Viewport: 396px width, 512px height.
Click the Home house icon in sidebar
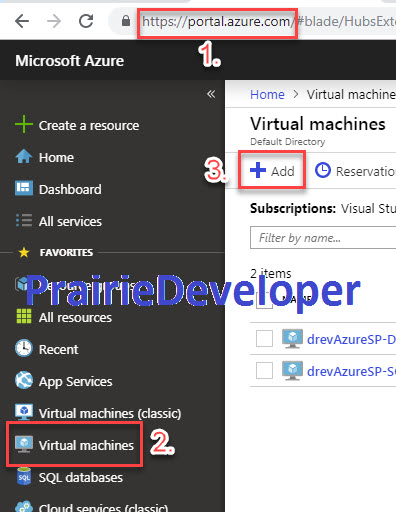pyautogui.click(x=24, y=156)
